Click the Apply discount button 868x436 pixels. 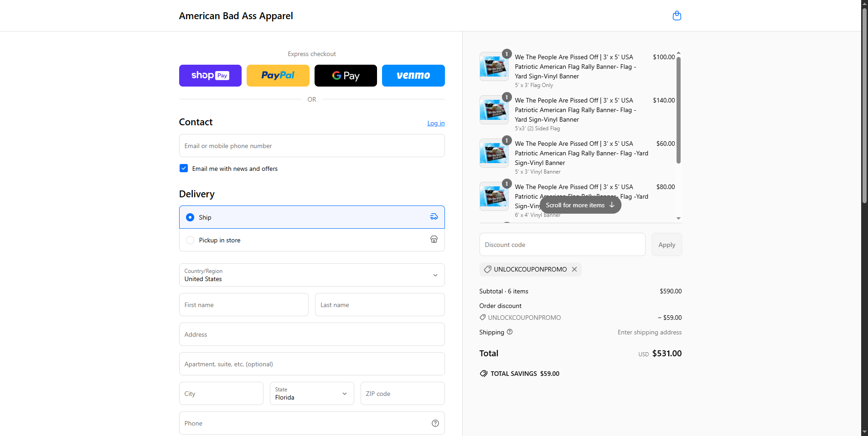click(666, 245)
